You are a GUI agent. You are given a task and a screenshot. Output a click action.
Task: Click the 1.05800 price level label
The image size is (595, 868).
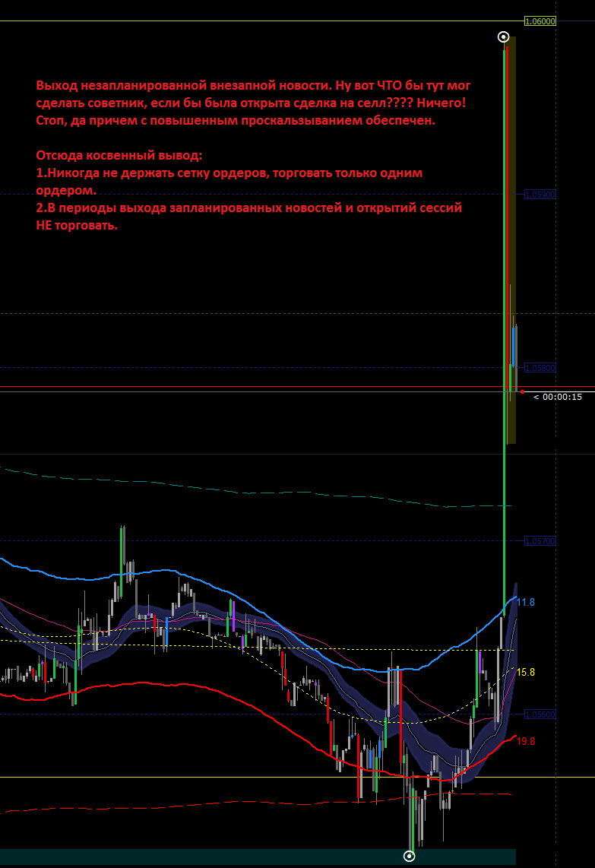click(x=540, y=368)
